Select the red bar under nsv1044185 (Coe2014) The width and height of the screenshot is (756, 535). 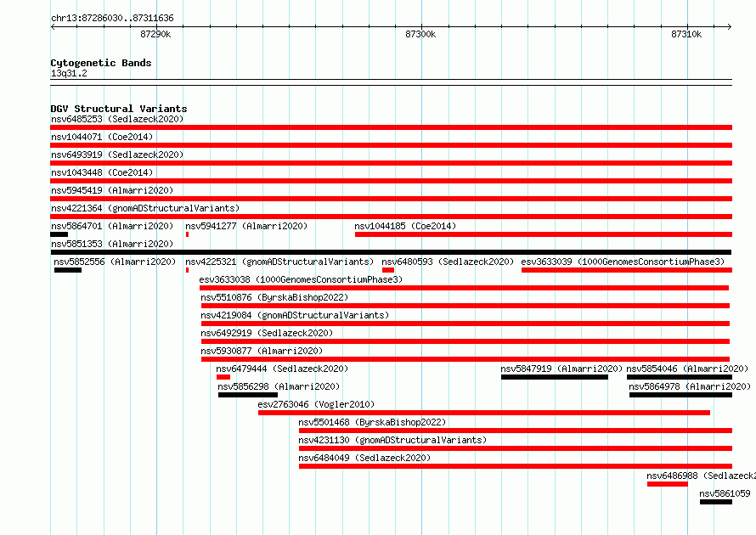544,234
